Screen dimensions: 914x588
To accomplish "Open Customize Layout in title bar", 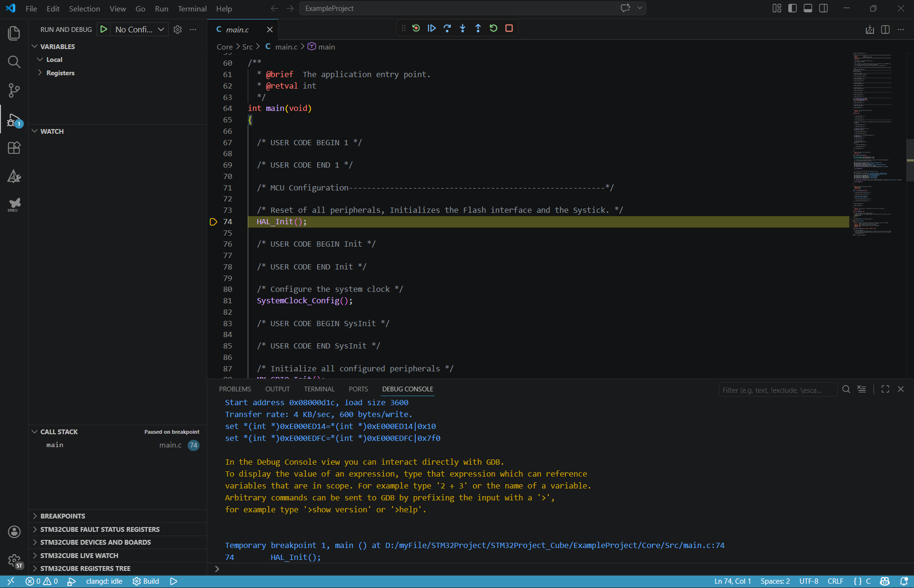I will (777, 8).
